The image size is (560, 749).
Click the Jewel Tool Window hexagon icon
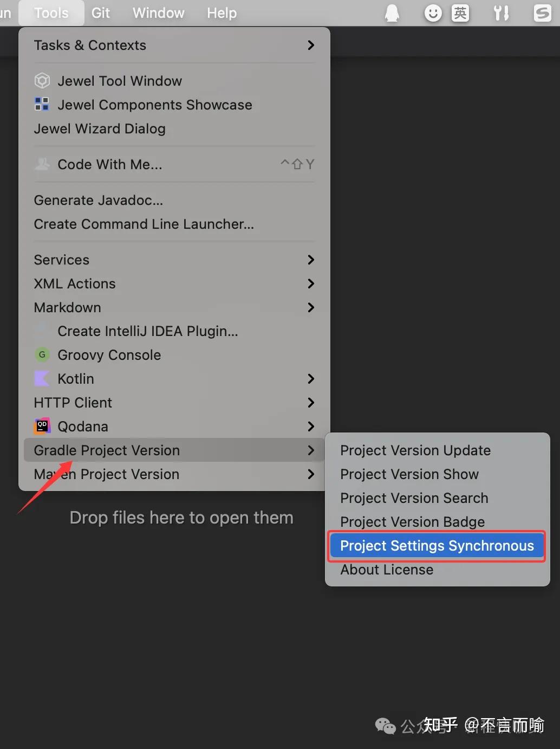42,81
